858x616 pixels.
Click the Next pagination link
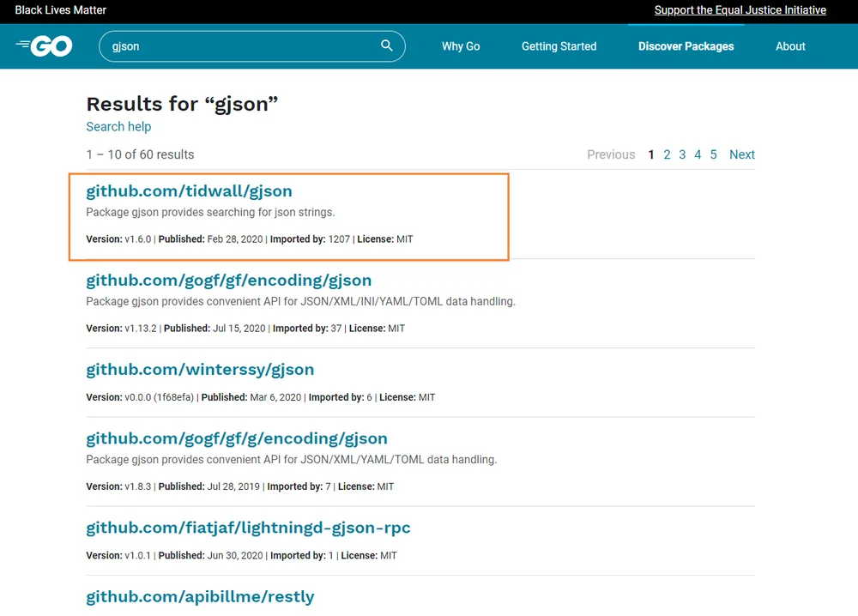pos(741,154)
